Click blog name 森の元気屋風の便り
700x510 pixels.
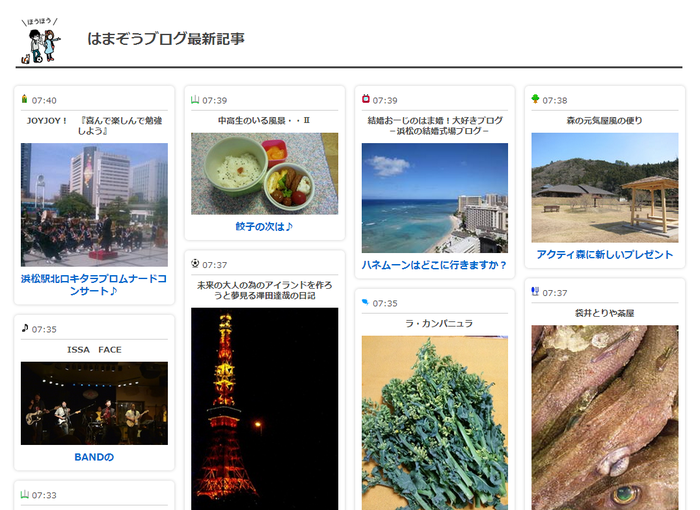tap(604, 121)
